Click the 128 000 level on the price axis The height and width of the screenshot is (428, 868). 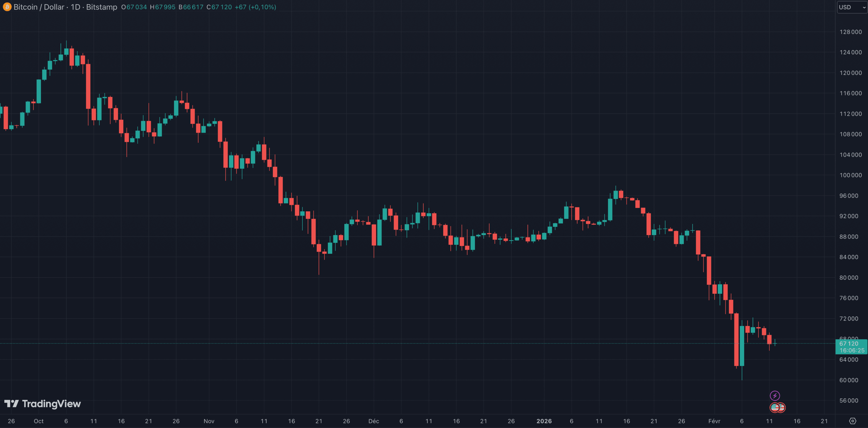pos(852,32)
